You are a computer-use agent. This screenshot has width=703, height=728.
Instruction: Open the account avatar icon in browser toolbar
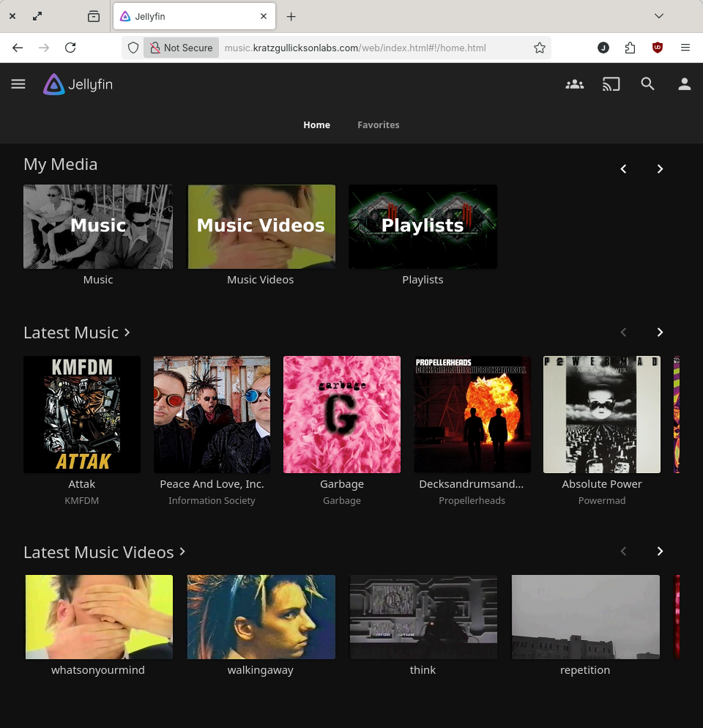pyautogui.click(x=603, y=48)
